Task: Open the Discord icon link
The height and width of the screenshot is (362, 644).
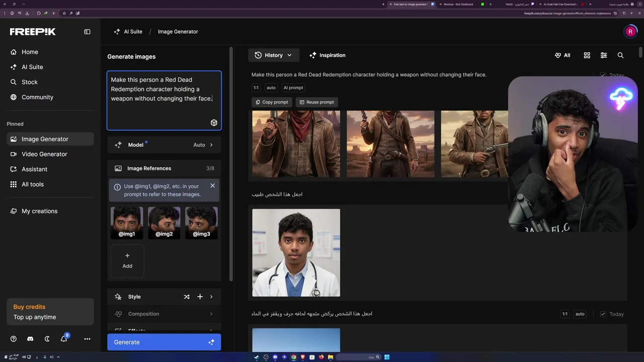Action: [30, 339]
